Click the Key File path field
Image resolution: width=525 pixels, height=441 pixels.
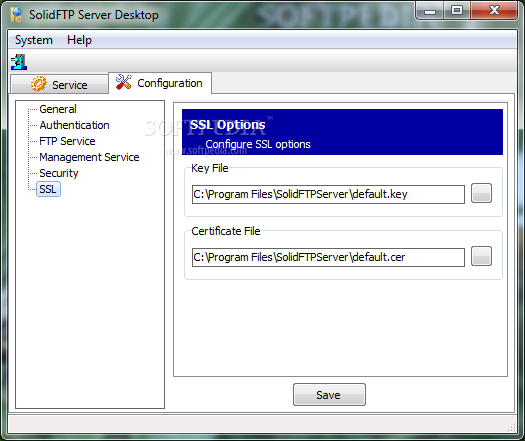[x=328, y=194]
